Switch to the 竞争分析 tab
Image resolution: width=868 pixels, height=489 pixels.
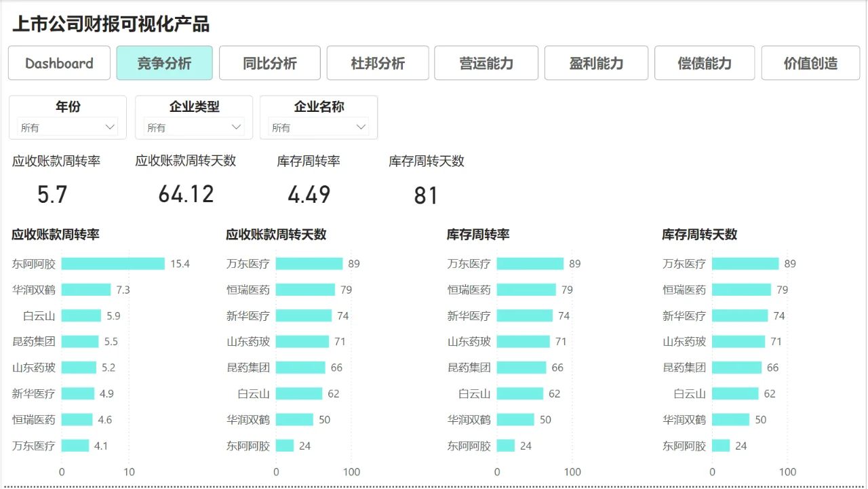coord(165,63)
